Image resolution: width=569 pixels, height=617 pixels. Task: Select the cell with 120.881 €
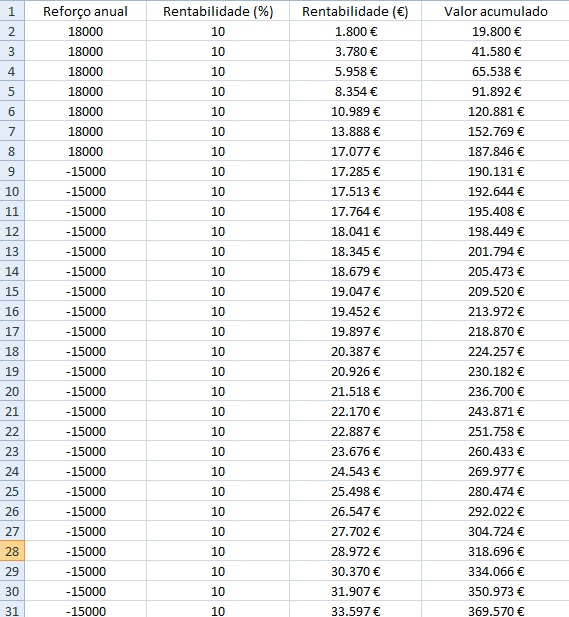click(495, 111)
